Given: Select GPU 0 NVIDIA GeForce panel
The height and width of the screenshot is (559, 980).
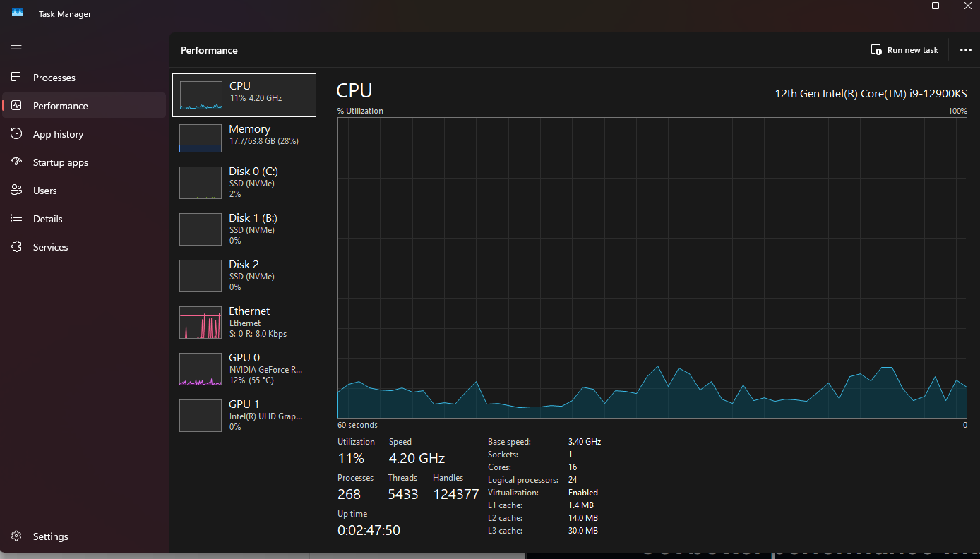Looking at the screenshot, I should pyautogui.click(x=244, y=368).
